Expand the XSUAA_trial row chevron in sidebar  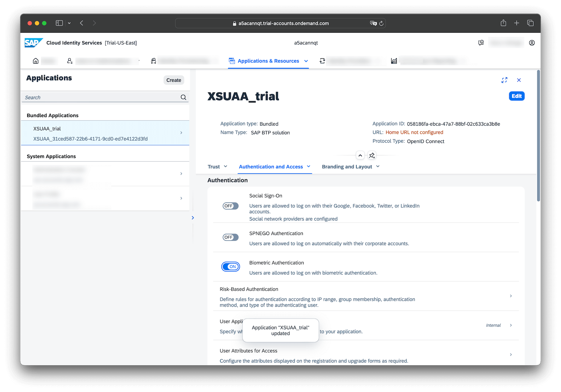[x=181, y=133]
